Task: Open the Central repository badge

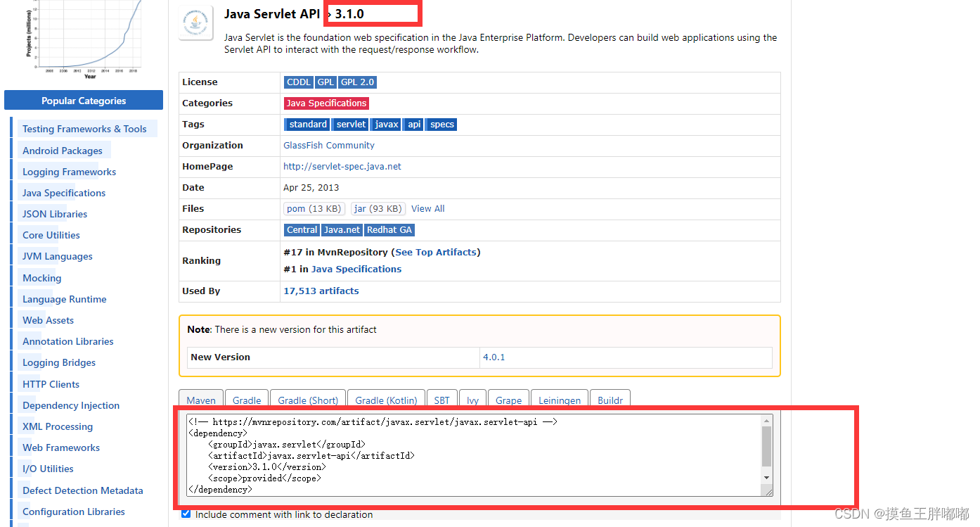Action: click(302, 230)
